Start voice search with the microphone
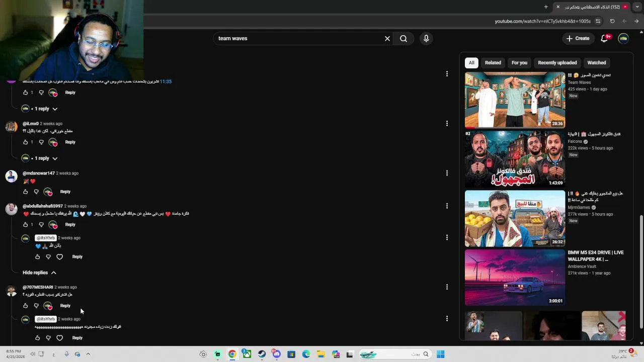This screenshot has height=362, width=644. click(426, 38)
